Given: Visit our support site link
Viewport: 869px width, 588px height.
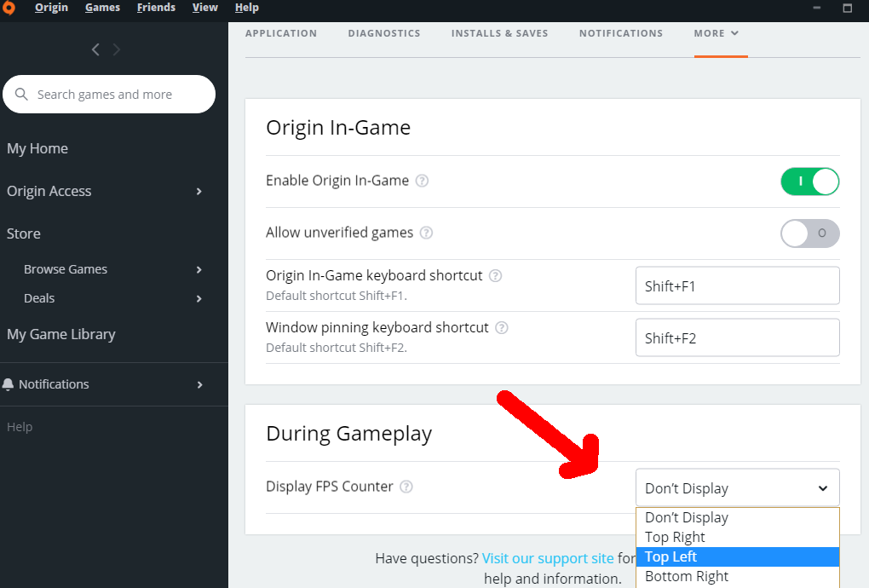Looking at the screenshot, I should (x=548, y=558).
